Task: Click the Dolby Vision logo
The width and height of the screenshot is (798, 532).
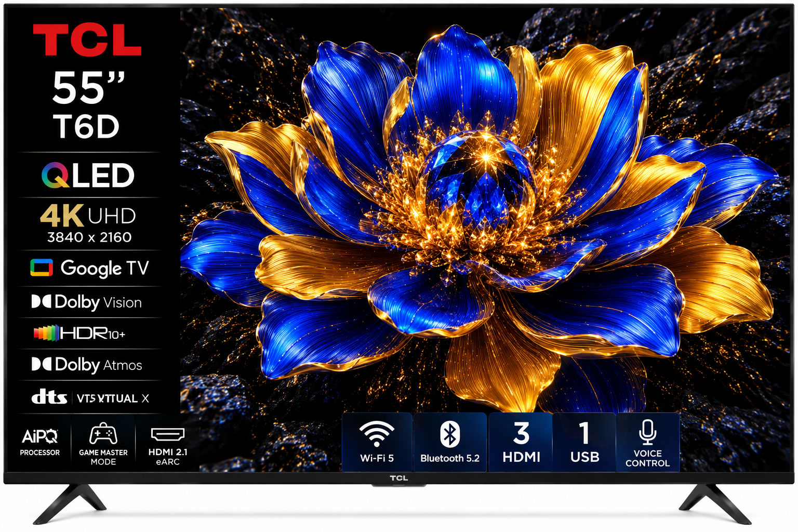Action: point(87,302)
